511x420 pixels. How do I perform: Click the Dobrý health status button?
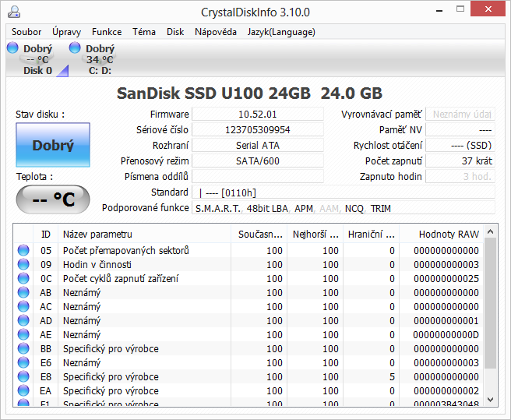pyautogui.click(x=53, y=145)
